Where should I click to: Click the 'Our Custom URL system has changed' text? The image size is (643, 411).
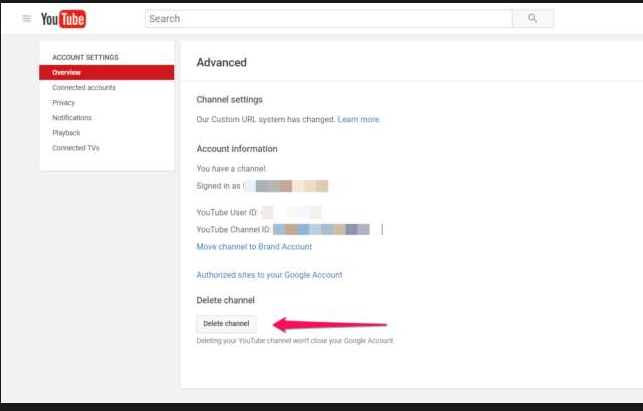(266, 119)
